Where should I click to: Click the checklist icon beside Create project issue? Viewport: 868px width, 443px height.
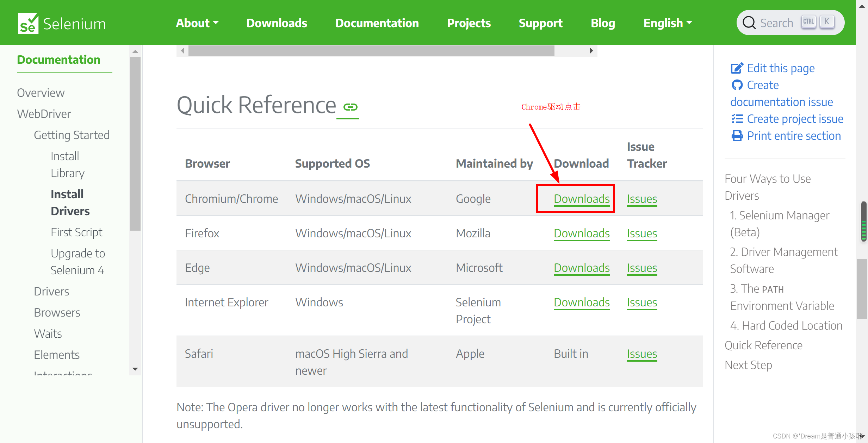[x=737, y=119]
